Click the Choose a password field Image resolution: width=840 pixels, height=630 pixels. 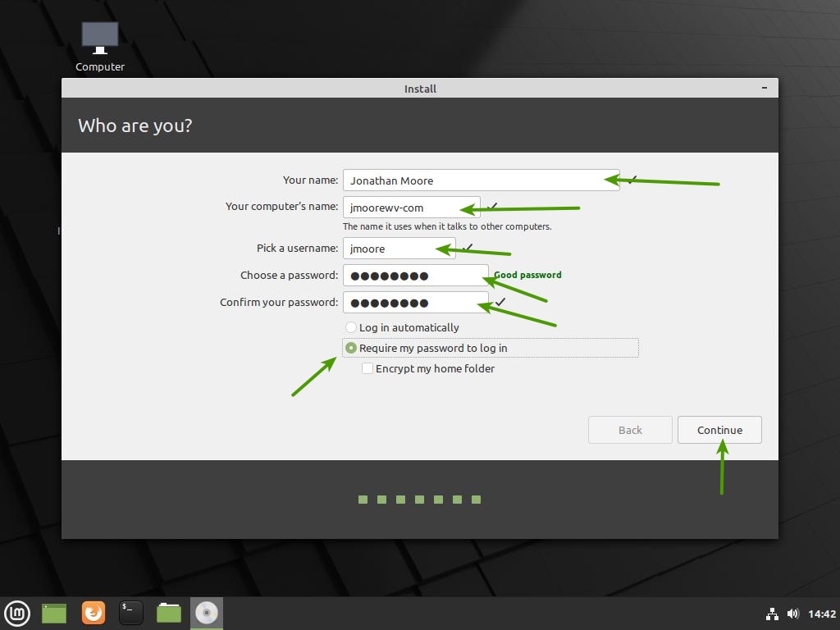(x=415, y=276)
